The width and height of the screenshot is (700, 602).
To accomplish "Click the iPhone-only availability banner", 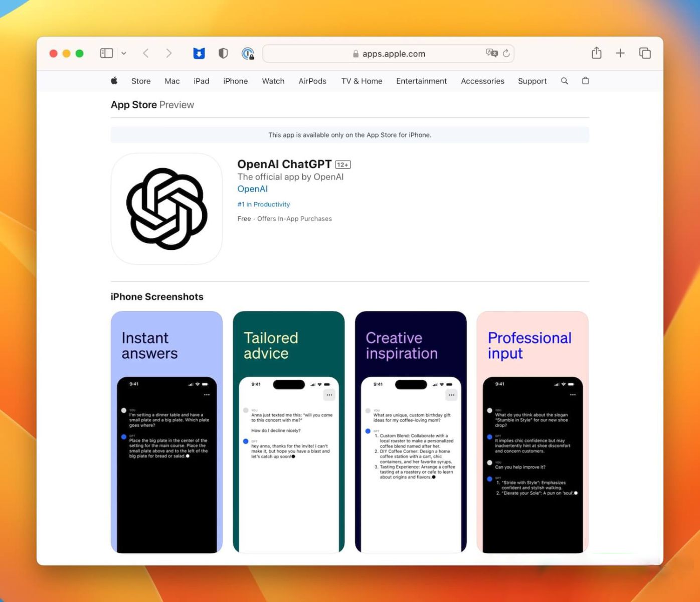I will 350,135.
